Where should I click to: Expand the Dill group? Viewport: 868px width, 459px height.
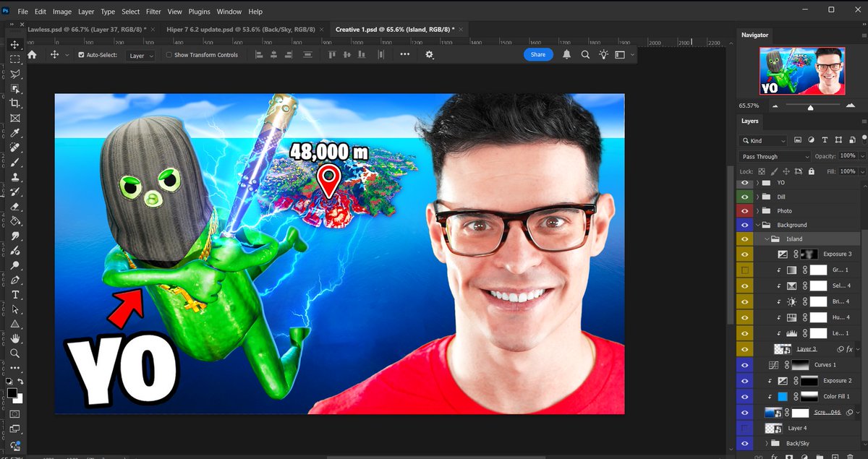click(758, 197)
